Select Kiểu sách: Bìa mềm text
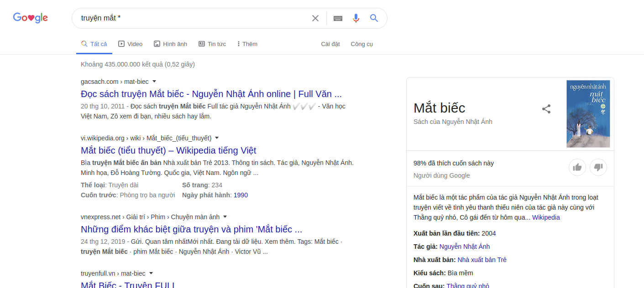The height and width of the screenshot is (288, 644). click(443, 273)
